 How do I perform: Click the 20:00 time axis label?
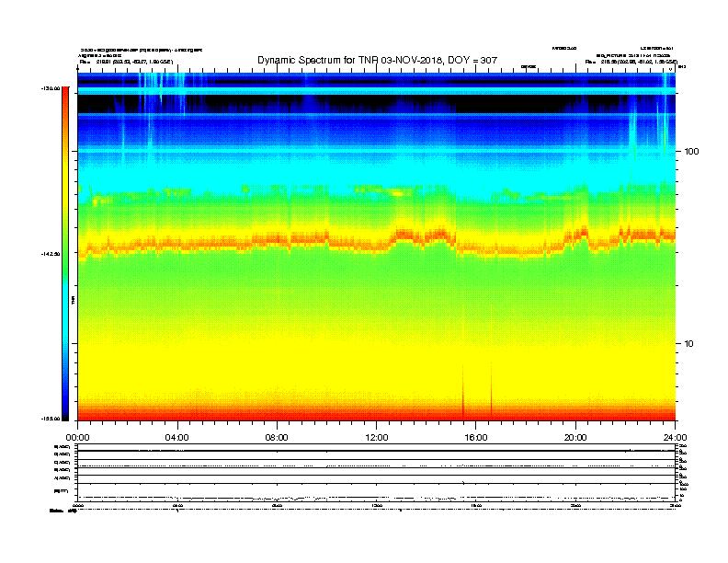(575, 438)
